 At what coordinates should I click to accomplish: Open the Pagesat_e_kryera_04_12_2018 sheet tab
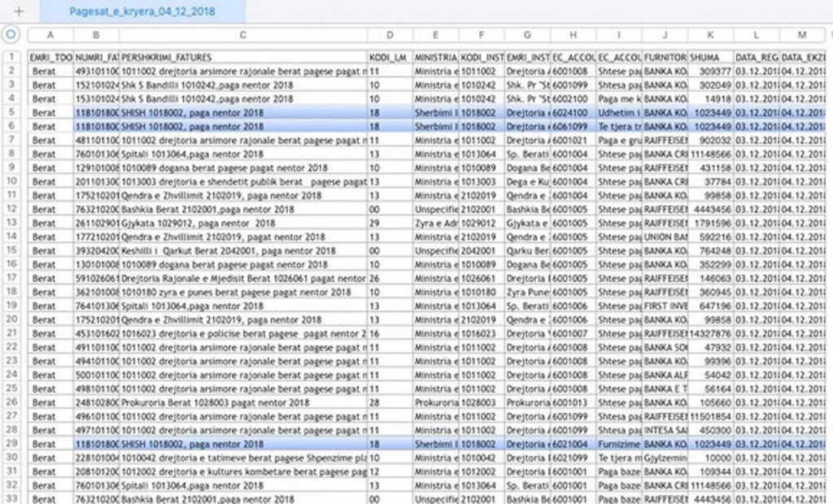click(142, 11)
